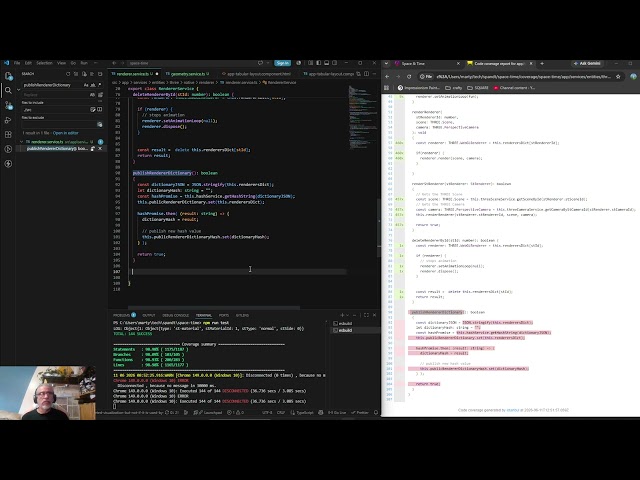Open the SQUARE bookmarks folder

(478, 88)
